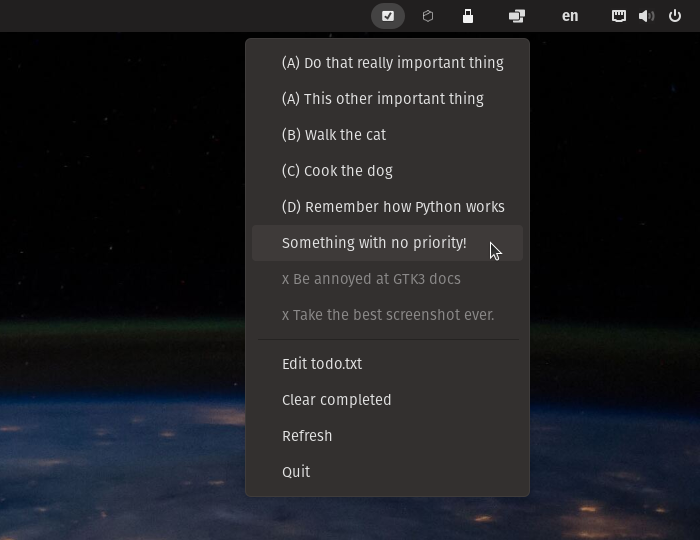Click the todo checkbox indicator icon

(388, 16)
